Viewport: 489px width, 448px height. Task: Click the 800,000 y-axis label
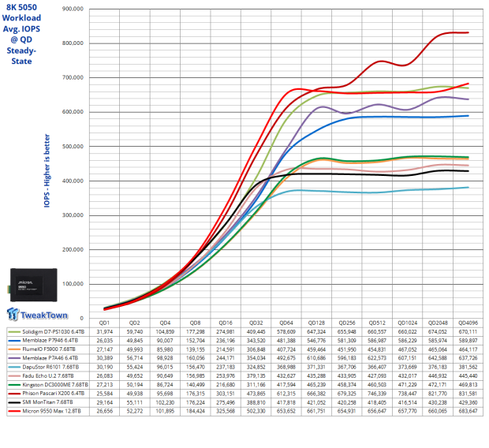click(x=73, y=43)
